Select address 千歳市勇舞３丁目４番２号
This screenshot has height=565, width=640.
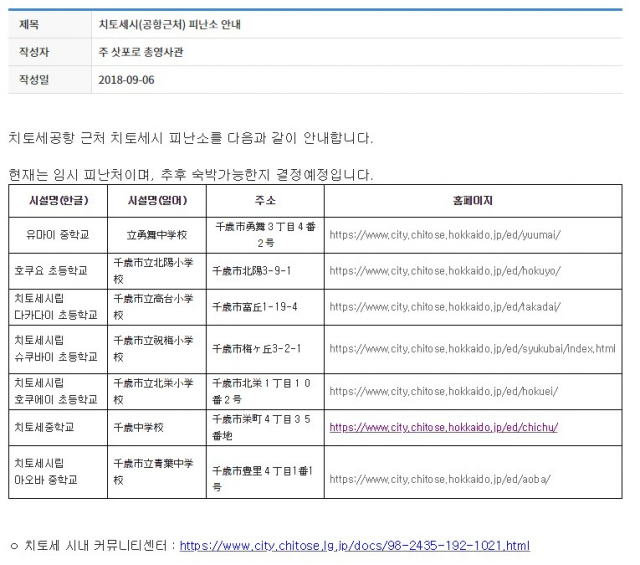[265, 235]
